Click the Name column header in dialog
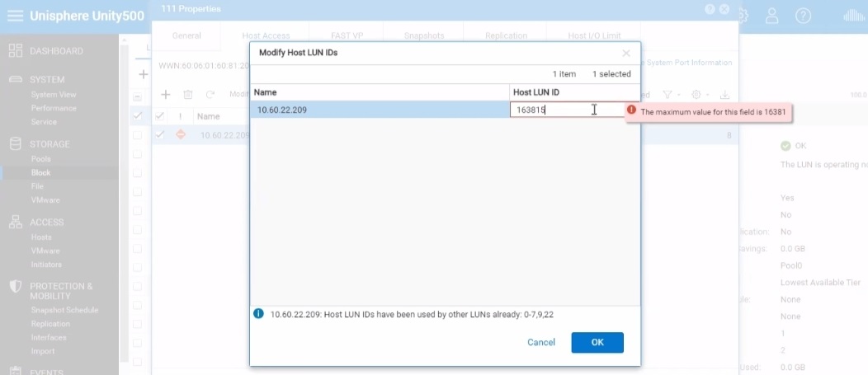 click(x=380, y=92)
